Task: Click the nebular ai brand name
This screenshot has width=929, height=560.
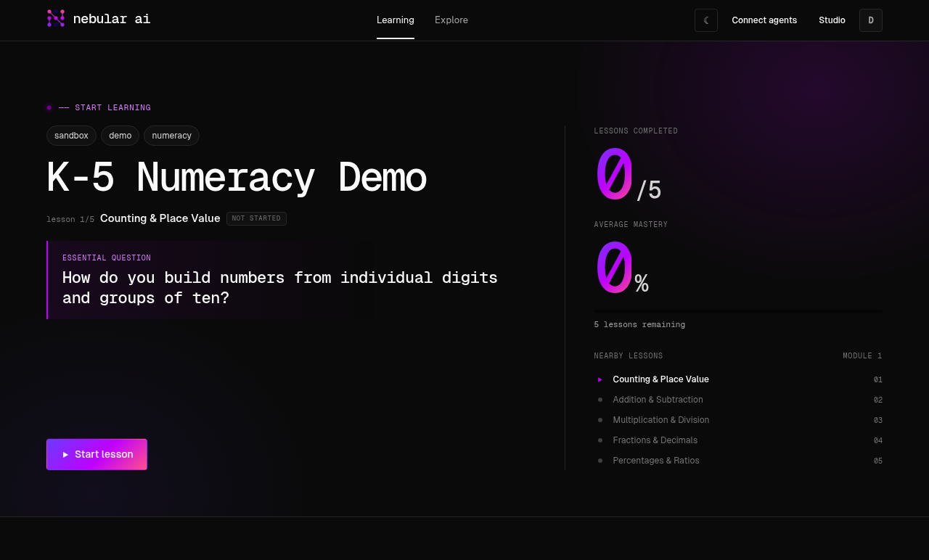Action: pyautogui.click(x=112, y=19)
